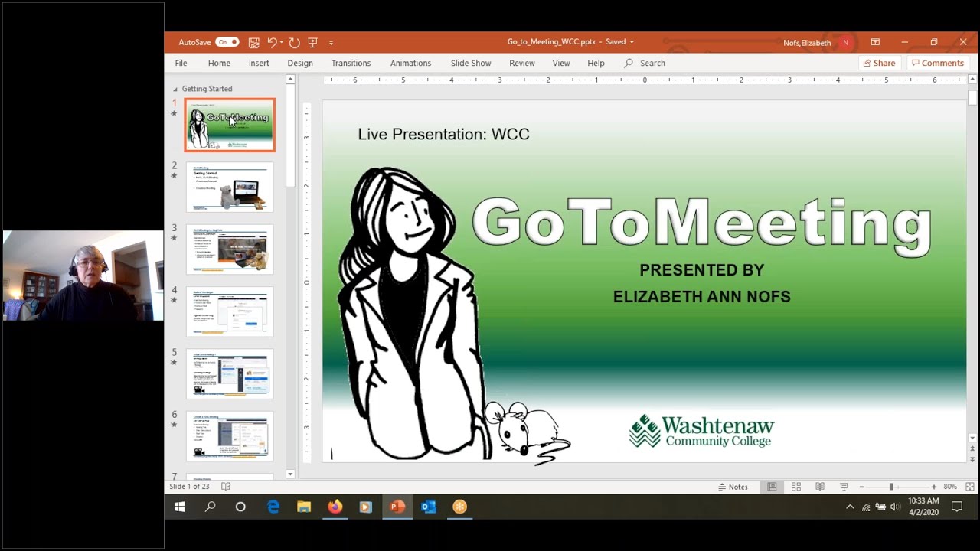Click the GoToMeeting taskbar icon
This screenshot has height=551, width=980.
click(x=459, y=507)
